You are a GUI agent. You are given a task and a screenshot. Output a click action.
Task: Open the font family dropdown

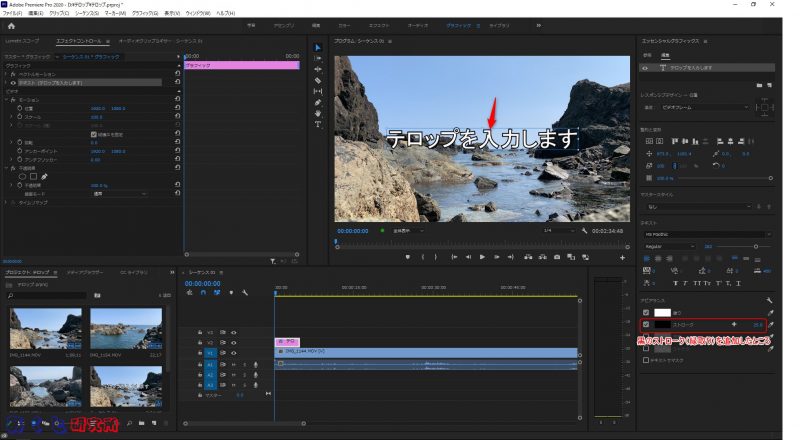click(708, 234)
